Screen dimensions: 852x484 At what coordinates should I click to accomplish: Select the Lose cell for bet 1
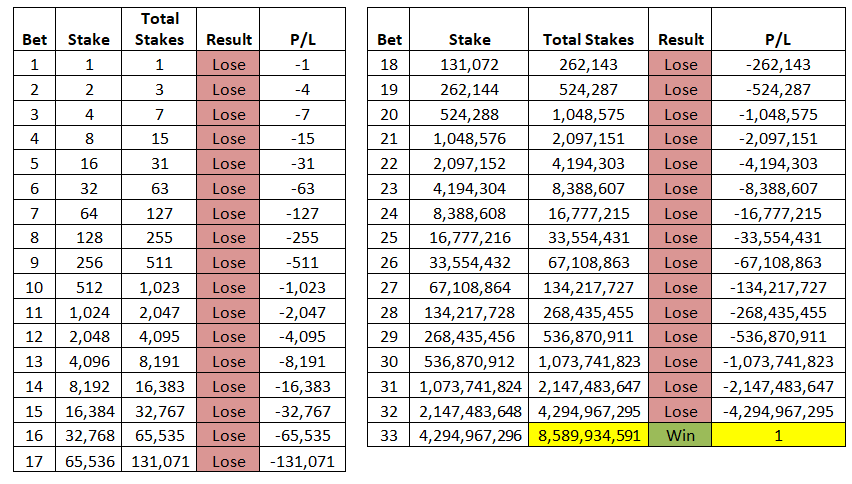(228, 64)
